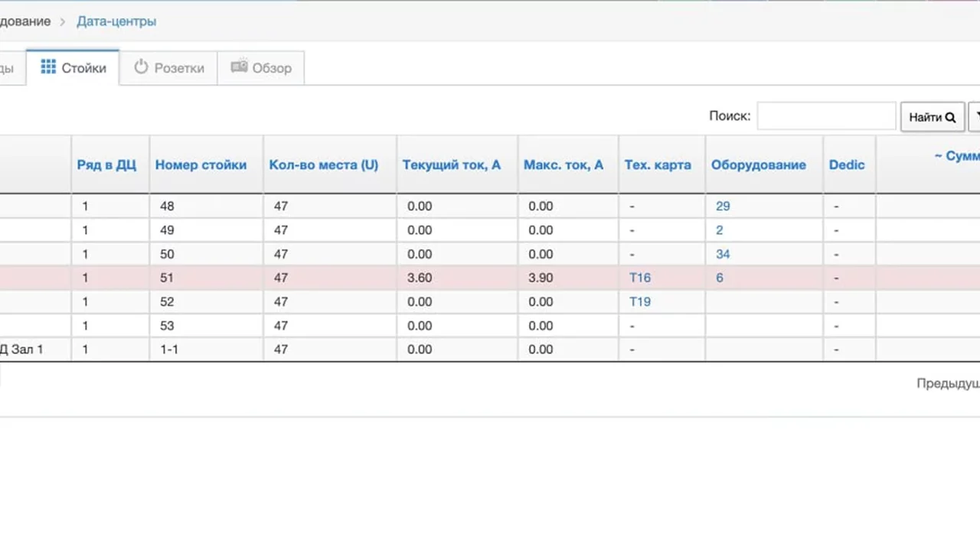
Task: Go to the previous page (Предыдущая)
Action: tap(948, 383)
